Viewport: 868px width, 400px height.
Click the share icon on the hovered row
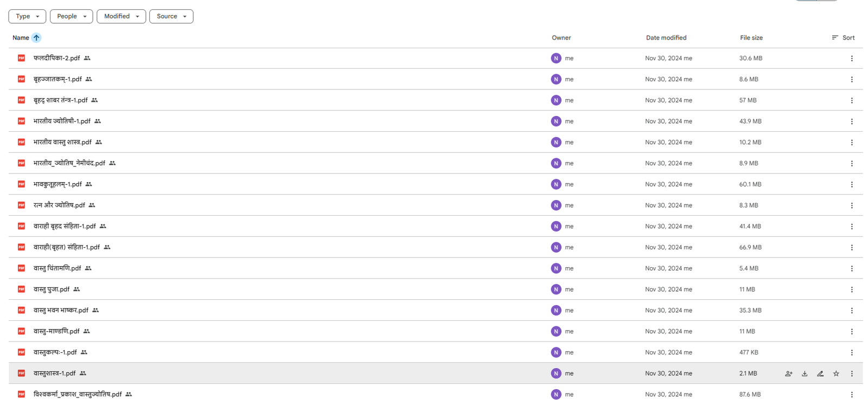tap(788, 373)
